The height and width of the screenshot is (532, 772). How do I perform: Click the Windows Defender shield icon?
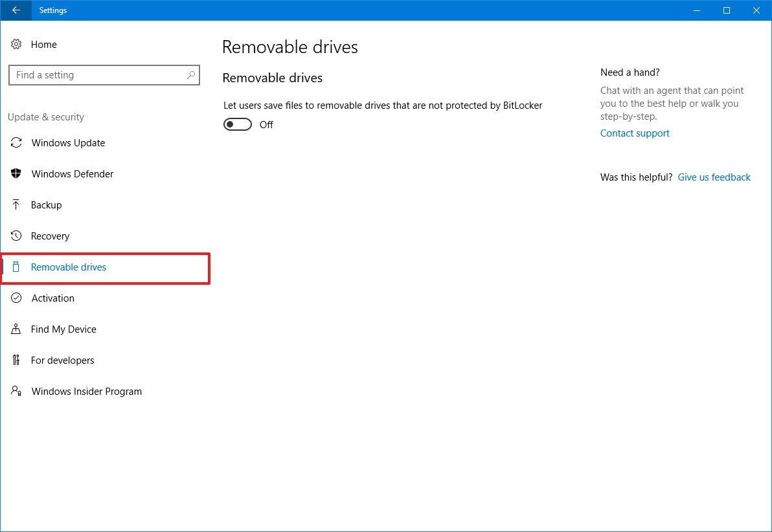[16, 173]
